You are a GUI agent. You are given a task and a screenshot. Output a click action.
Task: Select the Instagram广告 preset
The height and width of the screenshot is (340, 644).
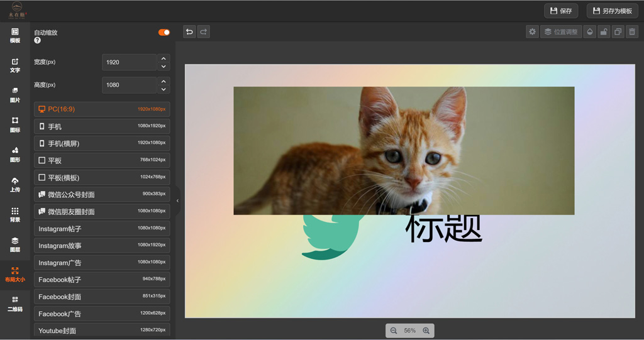tap(102, 263)
